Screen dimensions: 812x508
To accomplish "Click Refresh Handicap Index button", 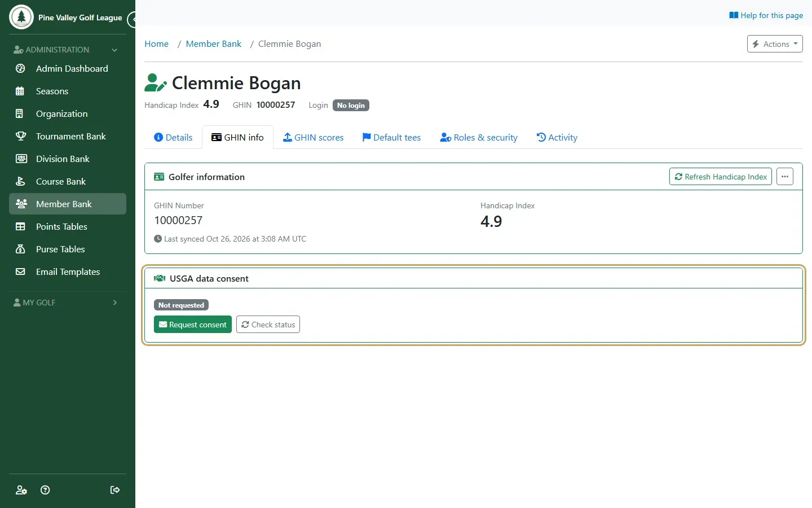I will (x=721, y=177).
